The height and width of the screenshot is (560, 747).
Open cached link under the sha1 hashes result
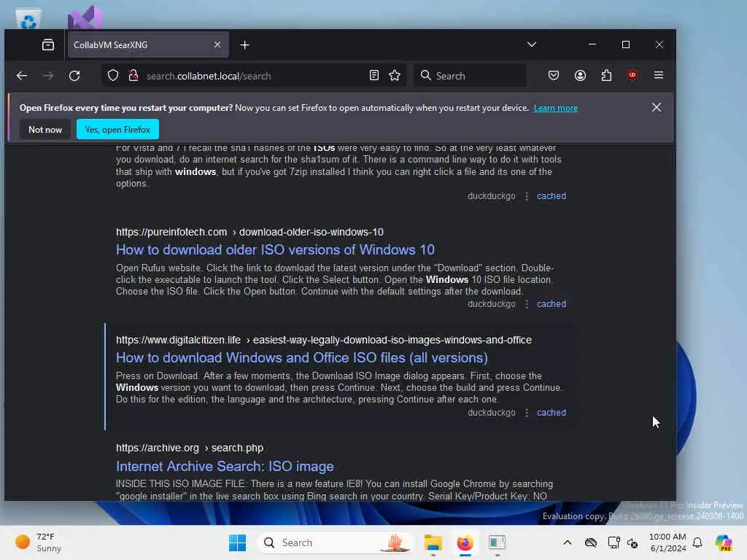click(x=551, y=195)
